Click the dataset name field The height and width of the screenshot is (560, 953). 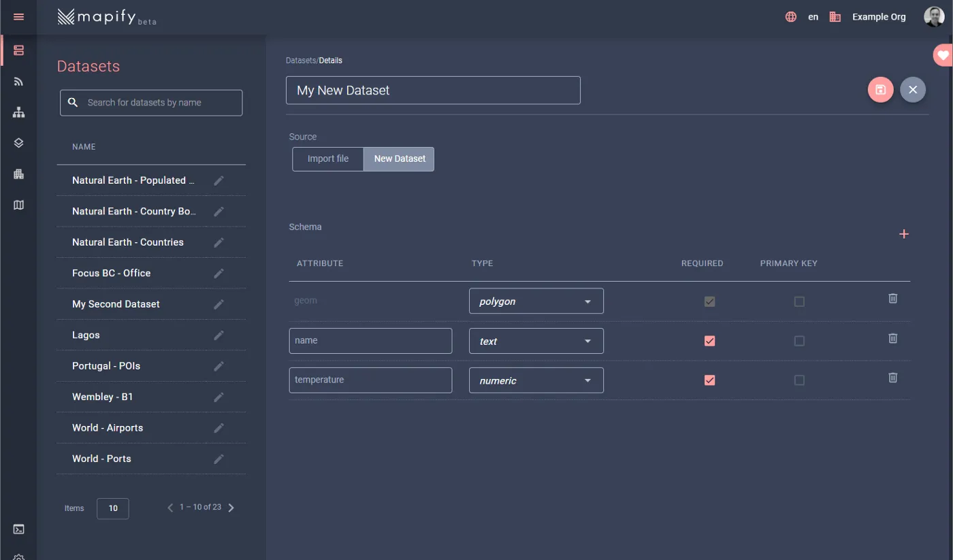click(x=433, y=90)
